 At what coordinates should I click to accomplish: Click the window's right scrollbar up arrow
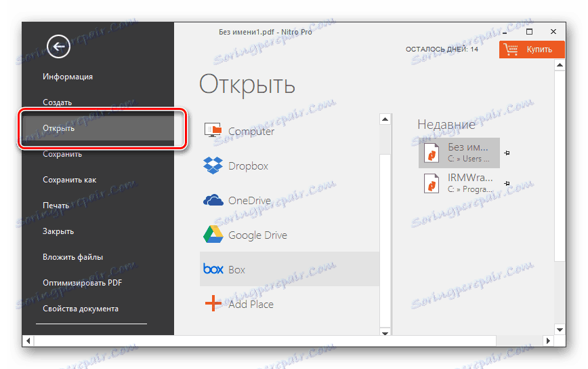tap(560, 65)
